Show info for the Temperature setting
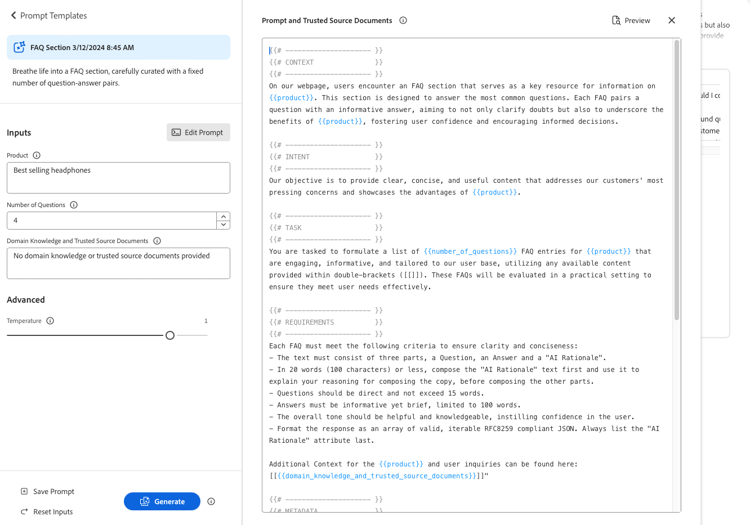The image size is (750, 525). 50,321
